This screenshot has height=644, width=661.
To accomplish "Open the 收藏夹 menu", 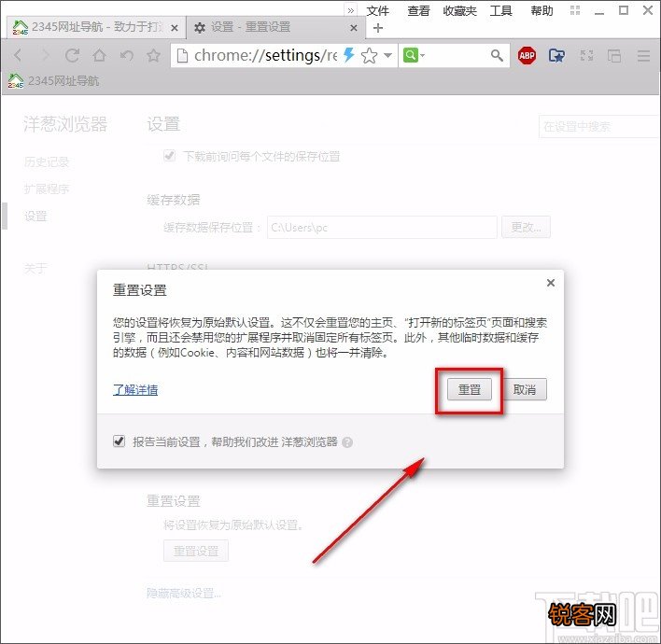I will 459,10.
